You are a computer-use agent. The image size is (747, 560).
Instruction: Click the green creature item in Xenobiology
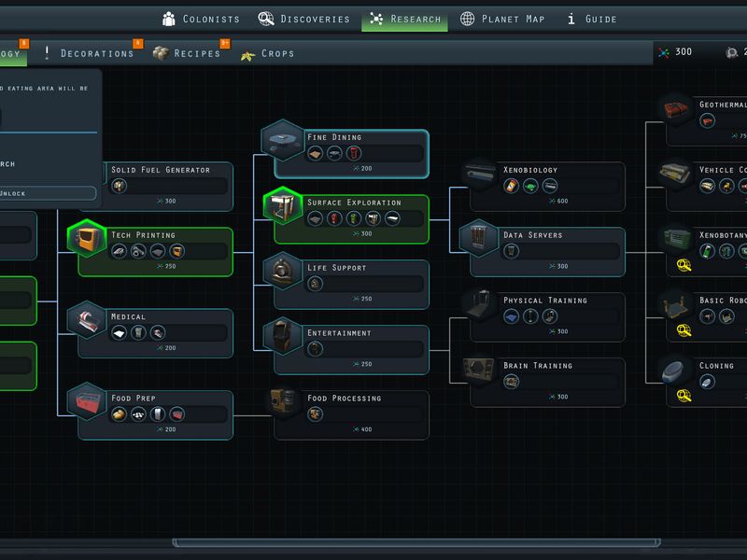point(530,186)
